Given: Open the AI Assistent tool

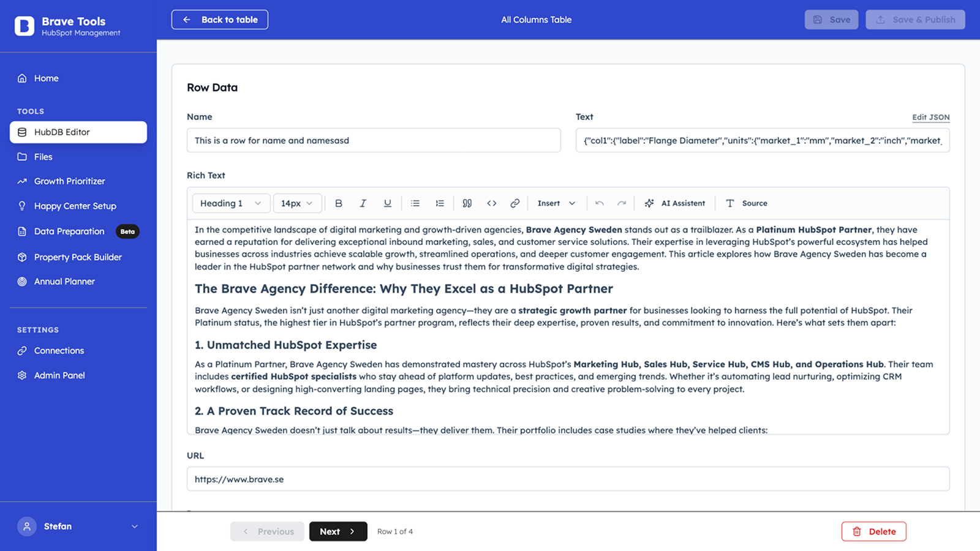Looking at the screenshot, I should coord(675,203).
